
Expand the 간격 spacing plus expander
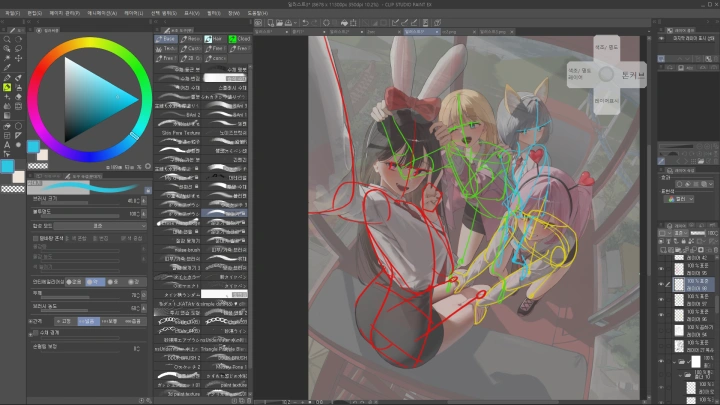[x=30, y=321]
